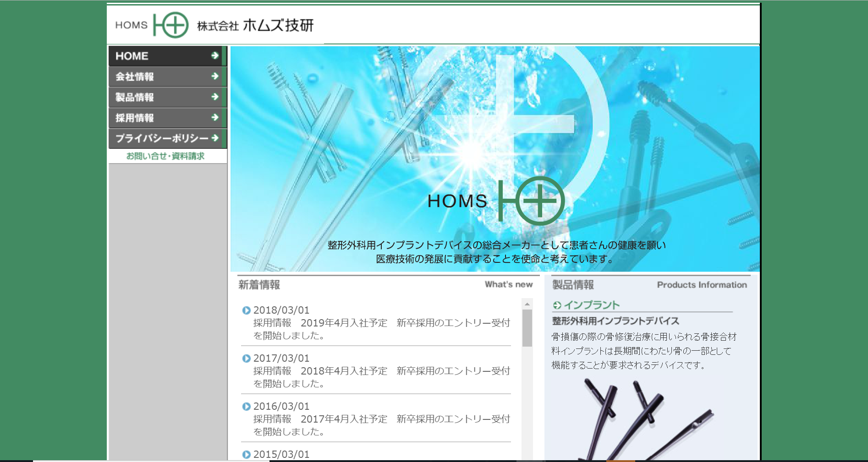Open the プライバシーポリシー menu item
Image resolution: width=868 pixels, height=462 pixels.
[168, 138]
